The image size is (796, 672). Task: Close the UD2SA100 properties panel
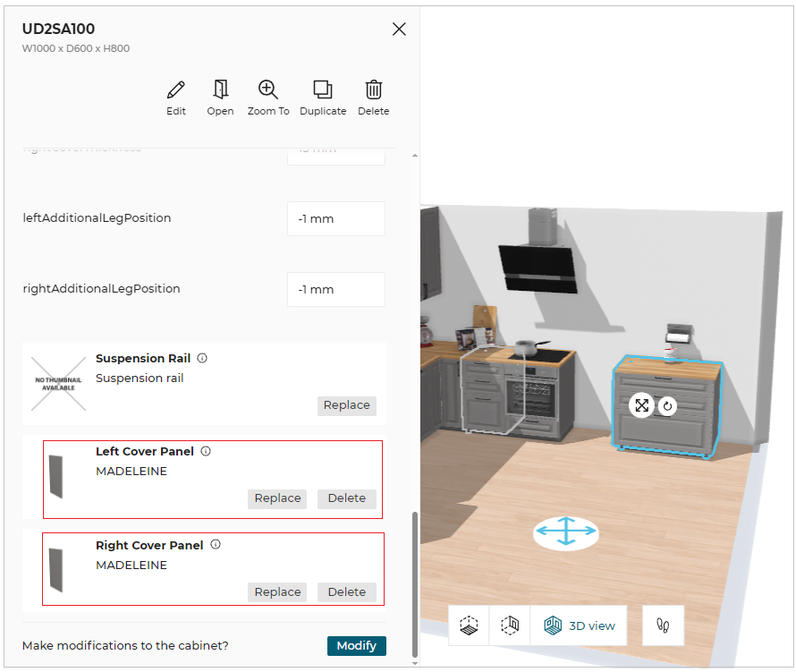click(x=399, y=30)
